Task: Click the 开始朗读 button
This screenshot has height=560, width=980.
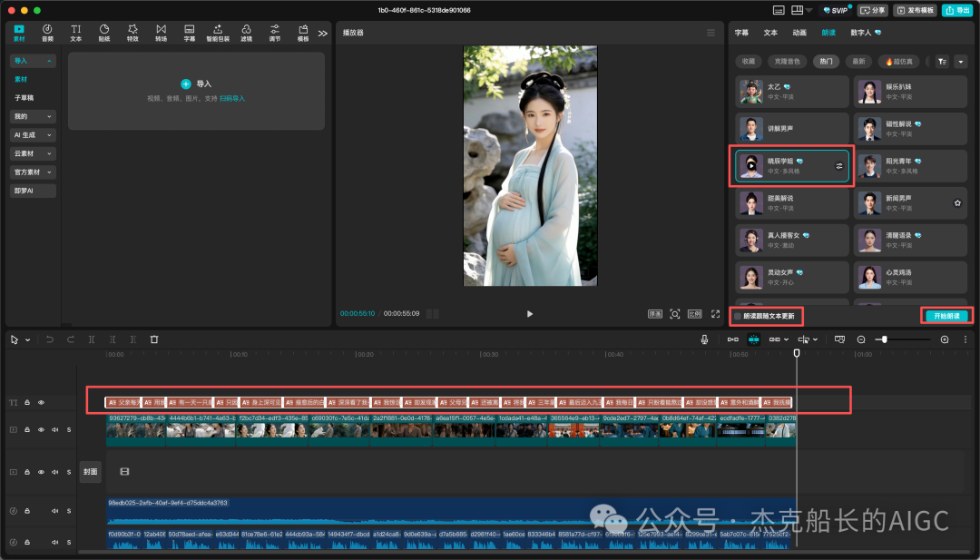Action: (946, 316)
